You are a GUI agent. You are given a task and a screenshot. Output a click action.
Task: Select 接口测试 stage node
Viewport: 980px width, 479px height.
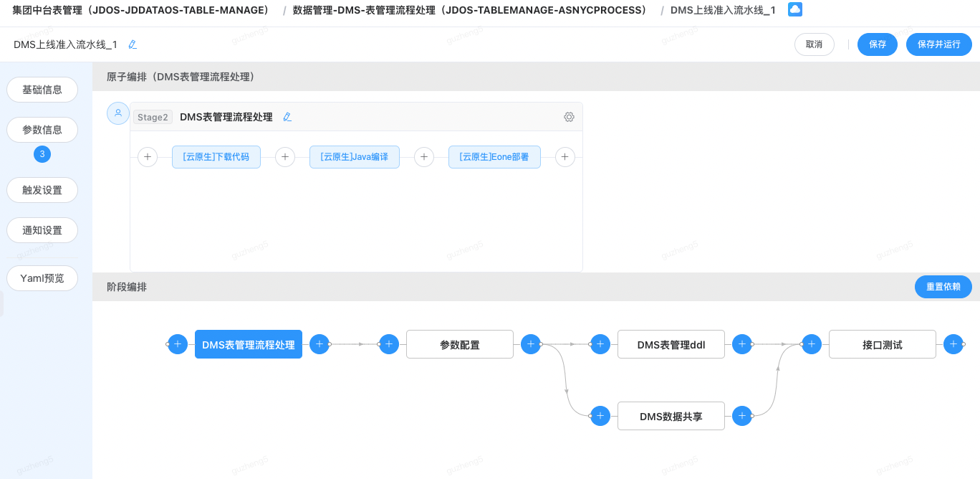coord(883,344)
